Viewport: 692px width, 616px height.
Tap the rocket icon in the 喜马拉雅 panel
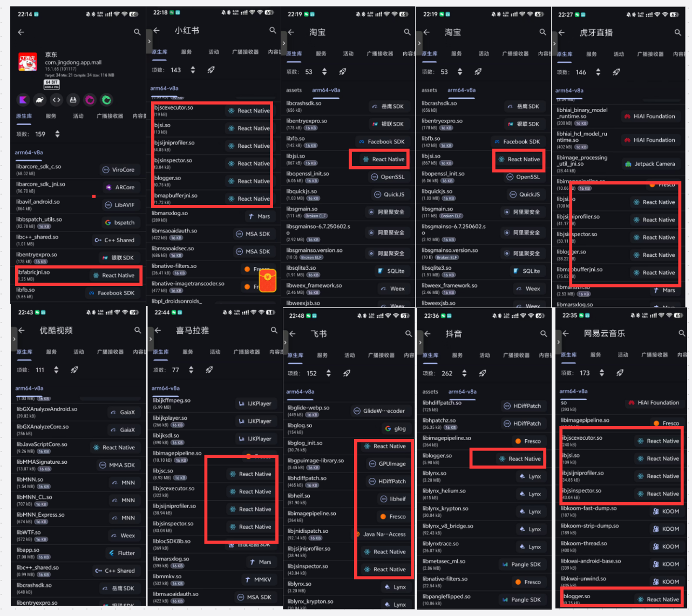209,370
